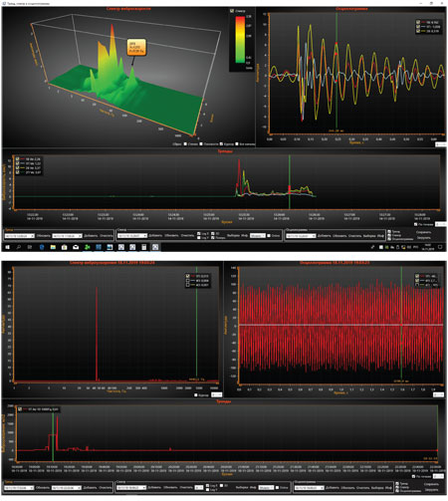Click 'Сохранить' button in upper window

pos(423,232)
